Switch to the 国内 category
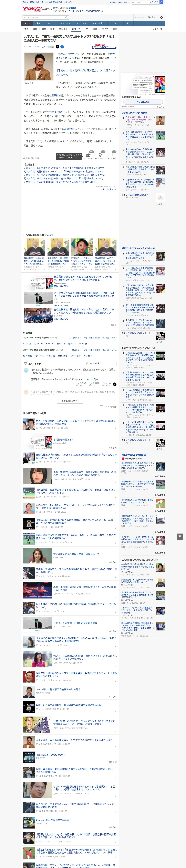 pyautogui.click(x=35, y=29)
